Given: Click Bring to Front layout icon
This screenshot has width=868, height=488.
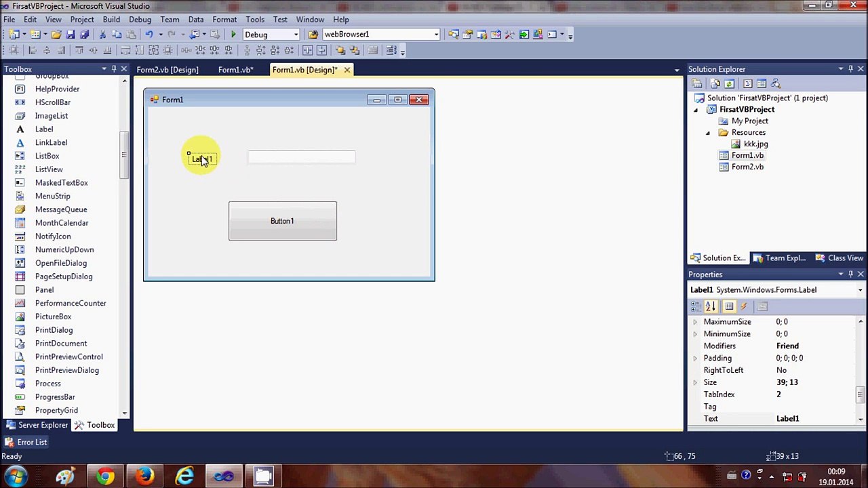Looking at the screenshot, I should [340, 50].
